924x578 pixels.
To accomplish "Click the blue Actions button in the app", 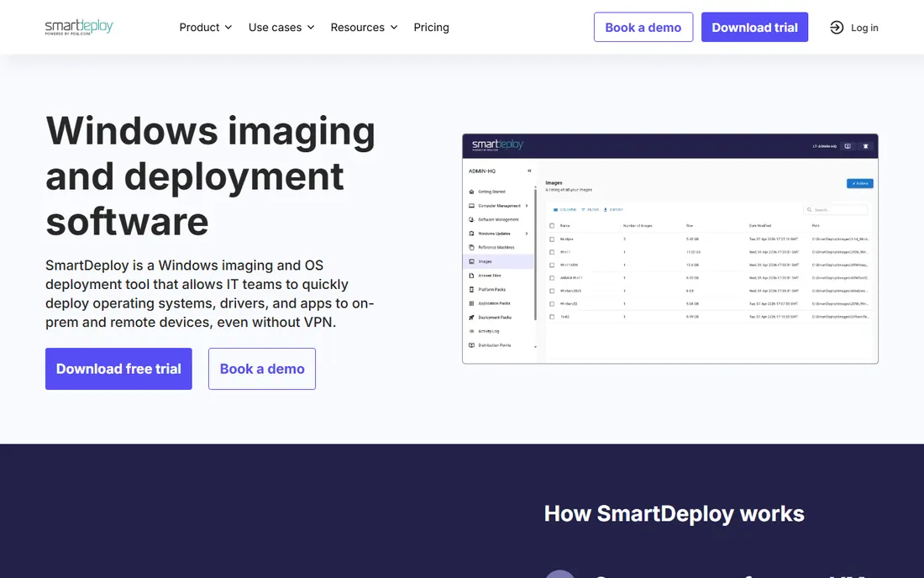I will coord(860,183).
